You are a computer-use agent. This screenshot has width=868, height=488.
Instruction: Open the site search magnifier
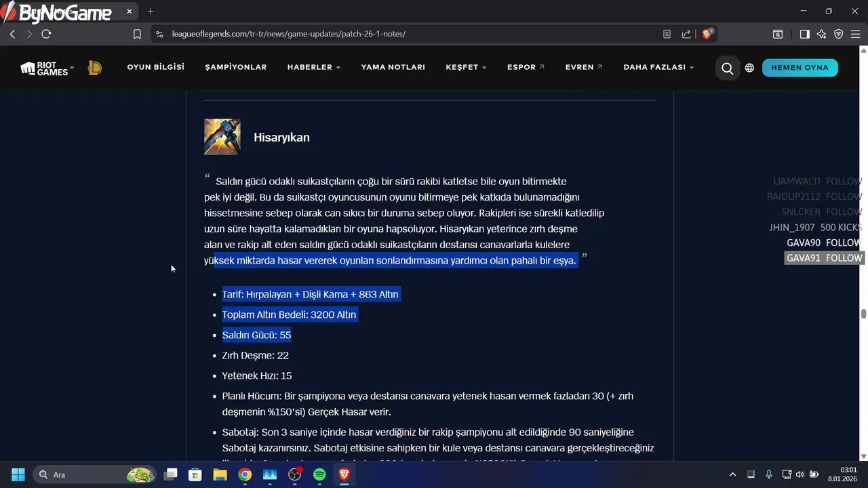[727, 68]
